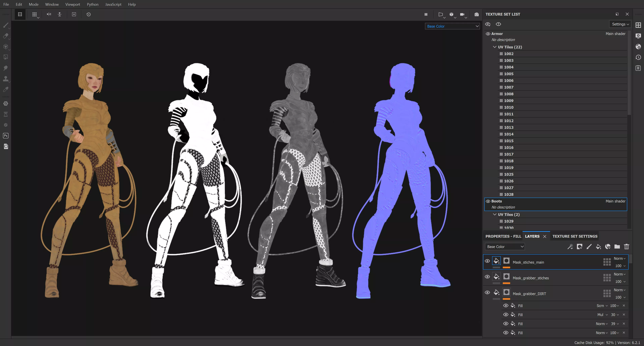This screenshot has width=644, height=346.
Task: Add a fill layer icon
Action: (598, 247)
